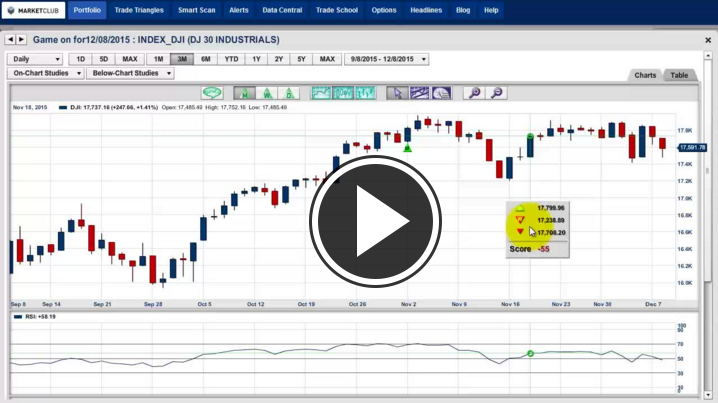The width and height of the screenshot is (718, 403).
Task: Expand the Below-Chart Studies dropdown
Action: point(130,73)
